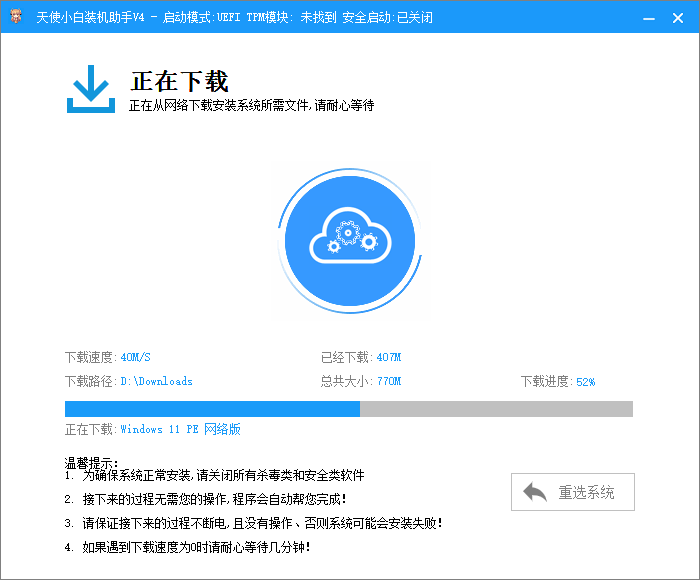The width and height of the screenshot is (700, 580).
Task: Click the 温馨提示 label
Action: [x=91, y=463]
